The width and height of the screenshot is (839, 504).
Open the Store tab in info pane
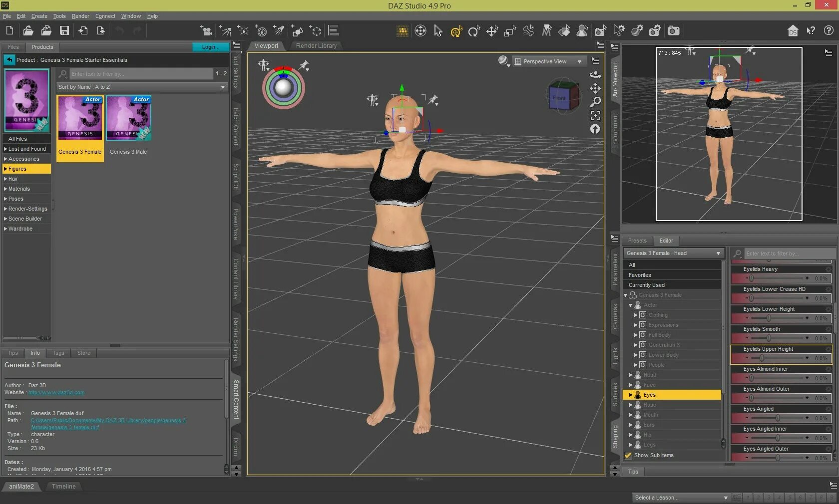(x=84, y=353)
